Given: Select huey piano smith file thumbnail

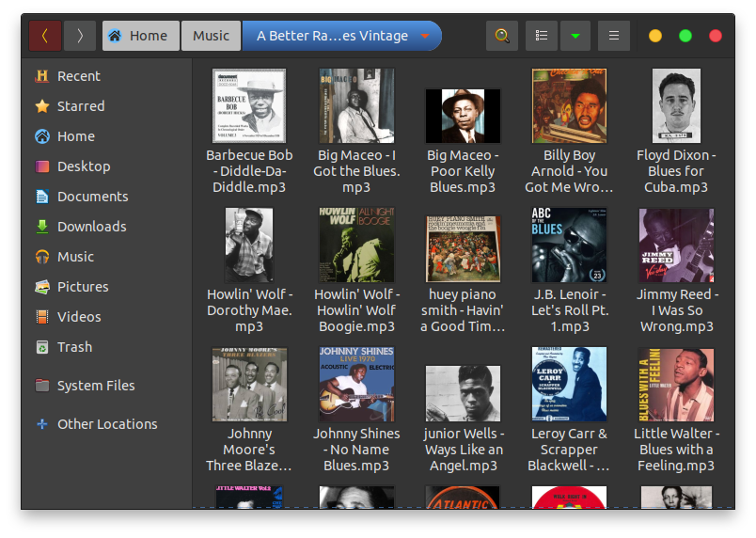Looking at the screenshot, I should coord(463,248).
